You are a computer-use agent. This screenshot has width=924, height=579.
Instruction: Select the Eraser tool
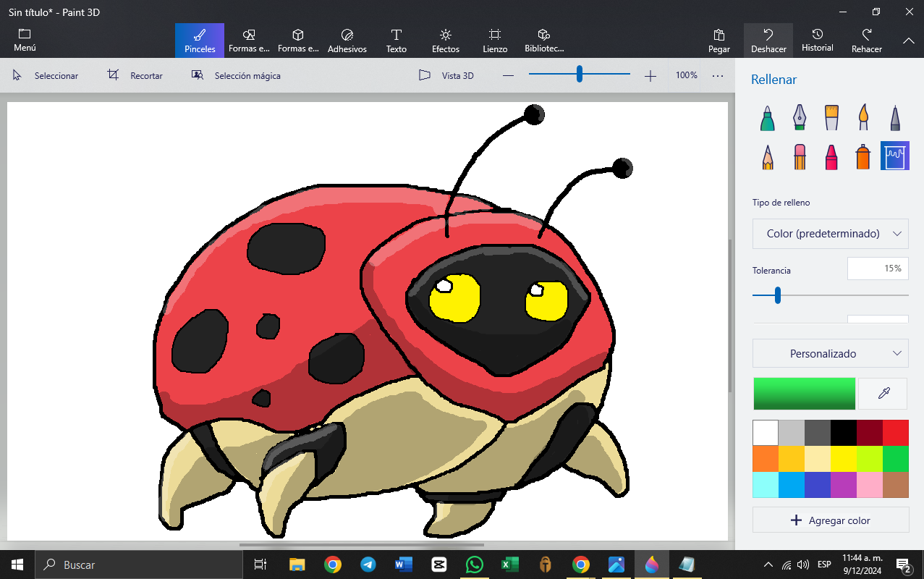800,156
